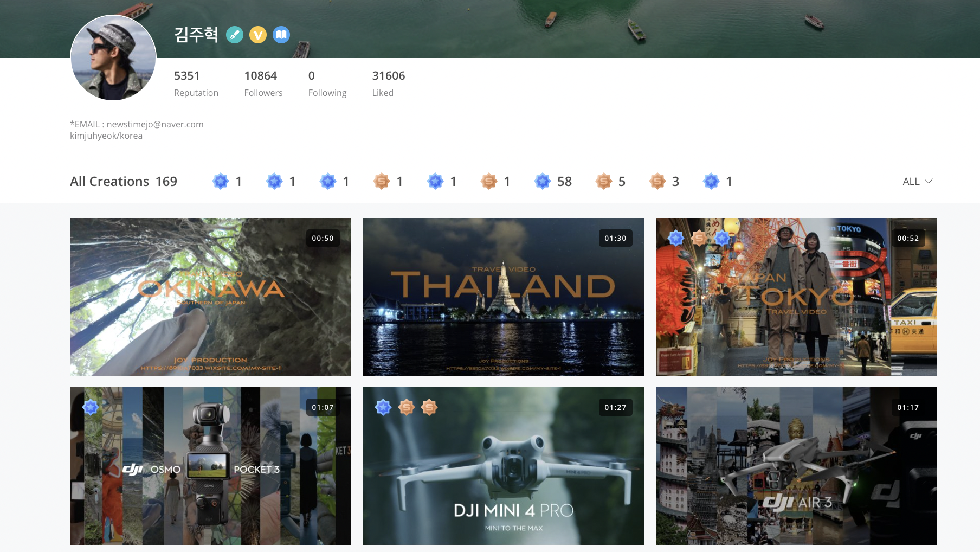Click the second bronze badge on Mini 4 Pro thumbnail
This screenshot has height=552, width=980.
coord(429,407)
